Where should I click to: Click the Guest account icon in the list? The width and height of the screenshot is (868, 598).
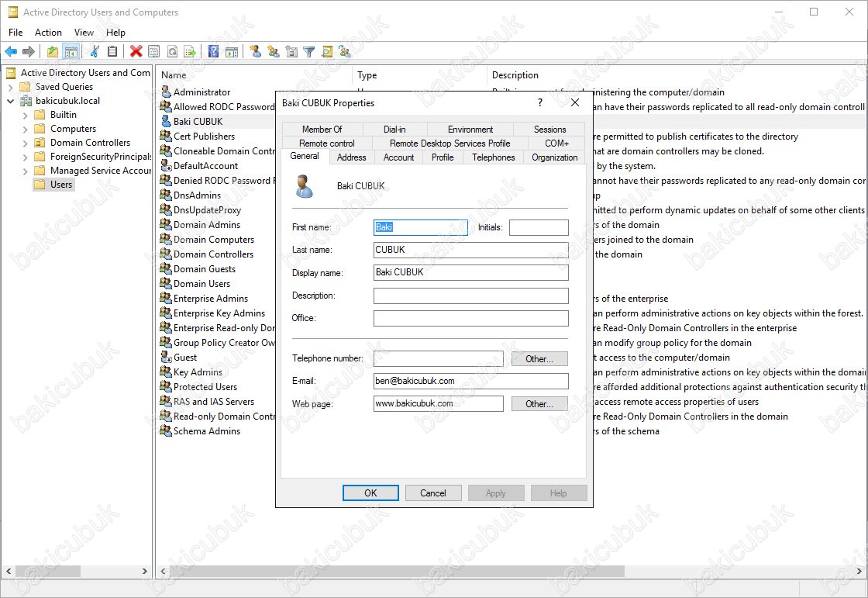click(166, 358)
